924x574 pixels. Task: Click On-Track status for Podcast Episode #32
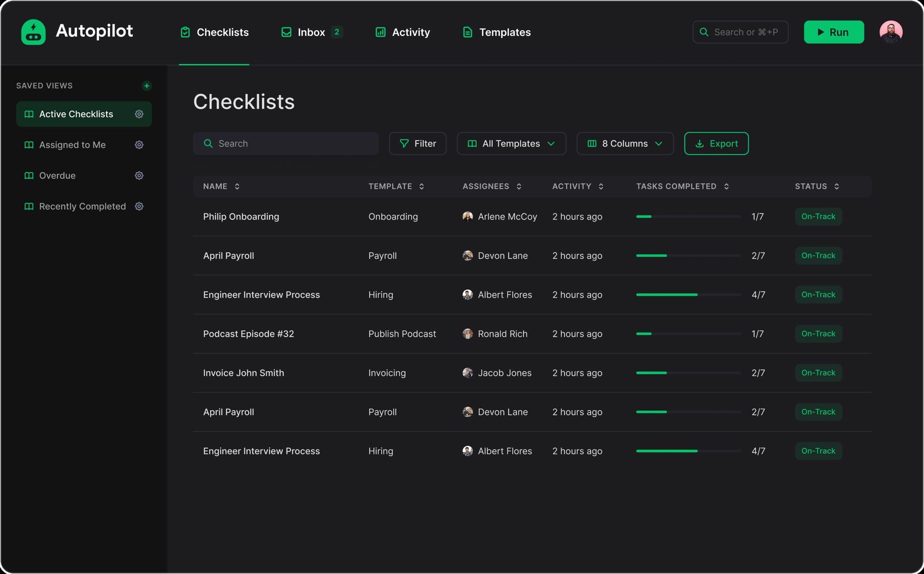[818, 333]
